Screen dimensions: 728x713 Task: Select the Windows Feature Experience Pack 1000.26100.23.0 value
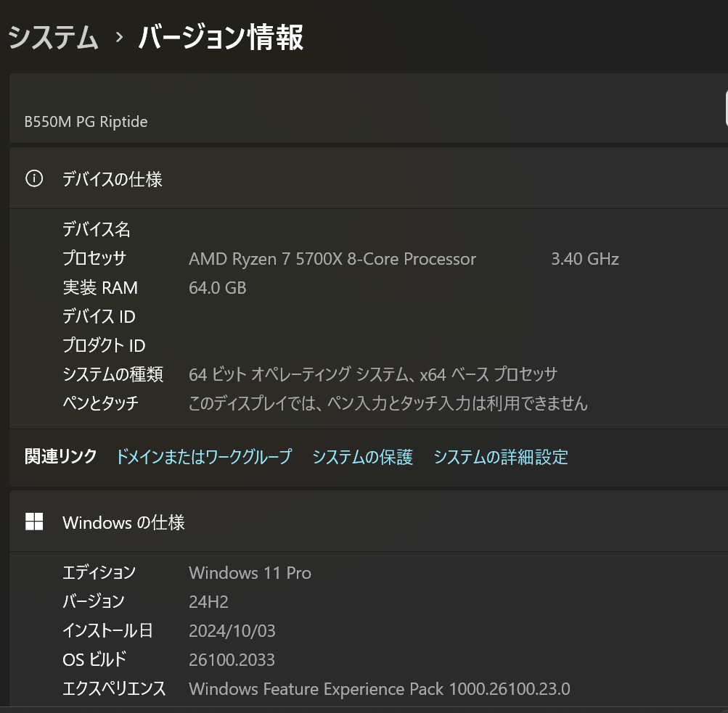[x=380, y=688]
